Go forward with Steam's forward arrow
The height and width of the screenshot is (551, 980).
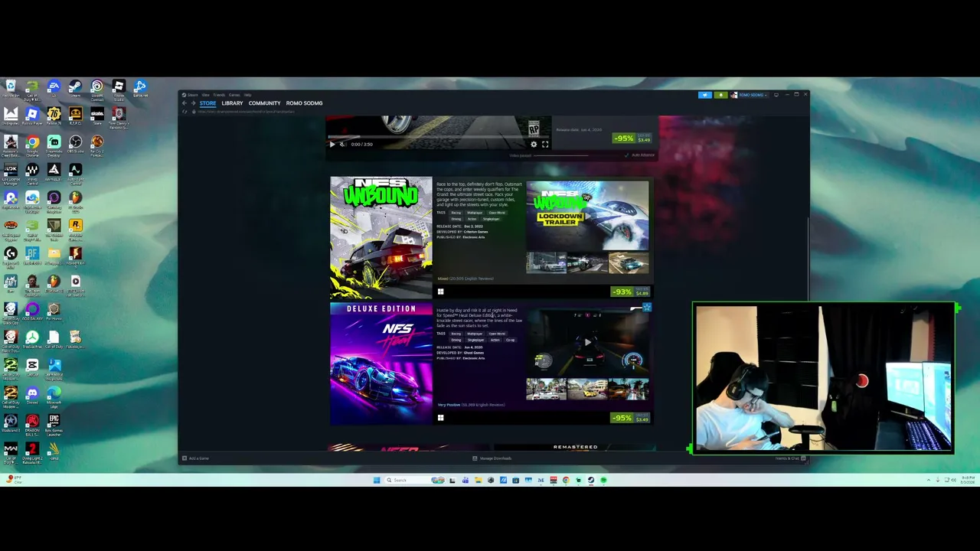(193, 103)
